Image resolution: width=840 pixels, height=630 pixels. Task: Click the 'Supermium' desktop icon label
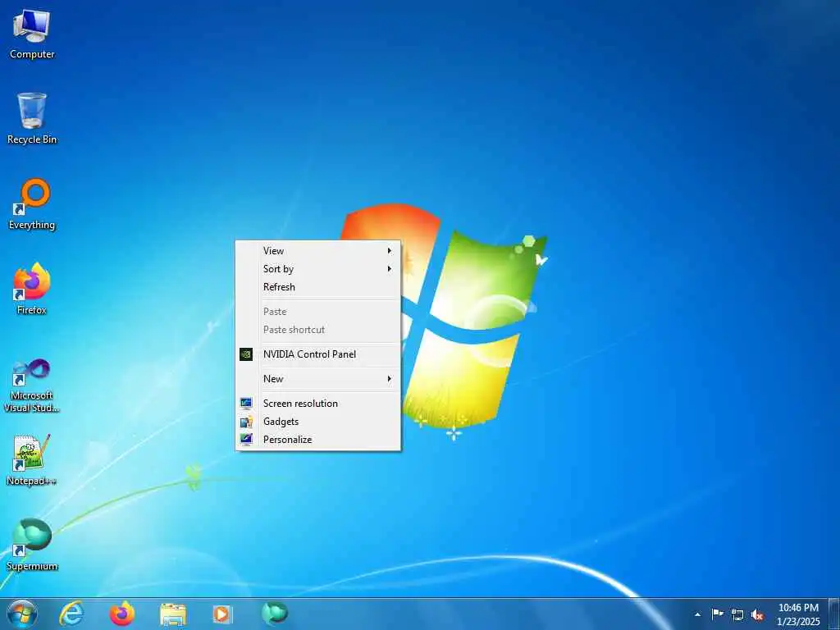32,566
